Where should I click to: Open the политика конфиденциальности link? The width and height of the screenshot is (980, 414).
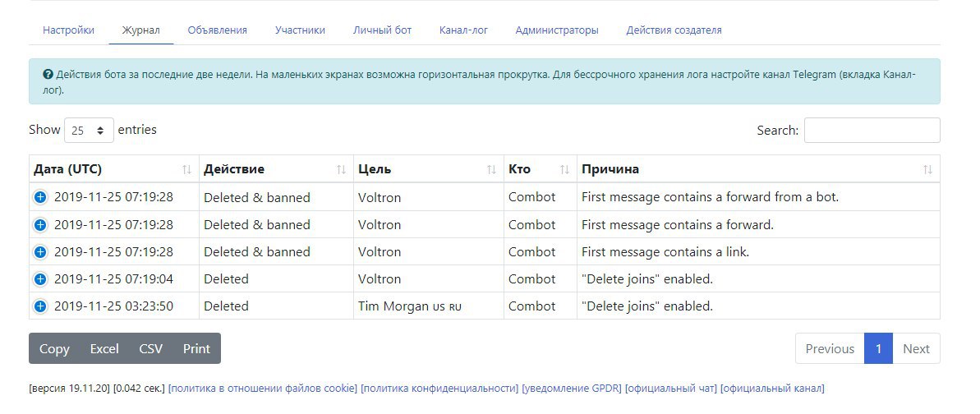point(440,389)
